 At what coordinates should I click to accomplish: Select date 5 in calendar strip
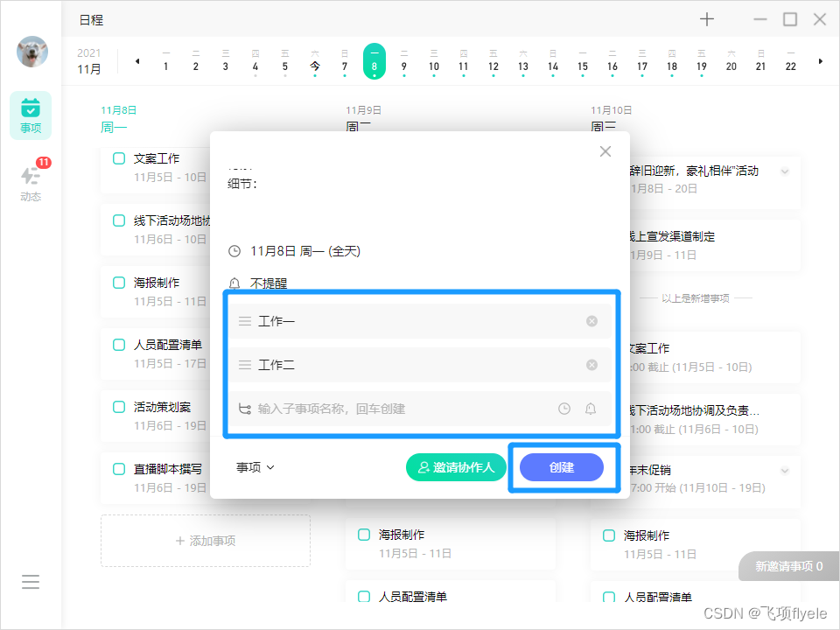[x=285, y=61]
